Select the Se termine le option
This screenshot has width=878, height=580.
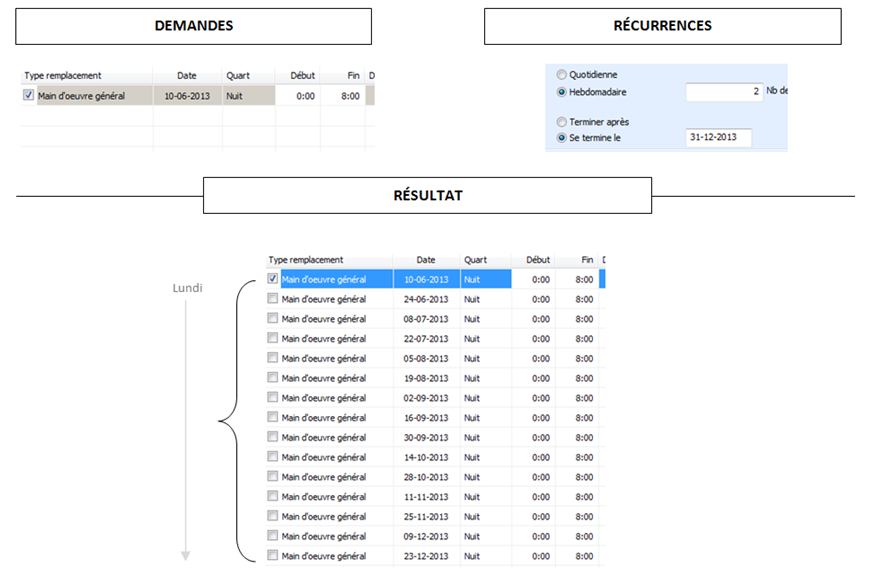coord(562,138)
